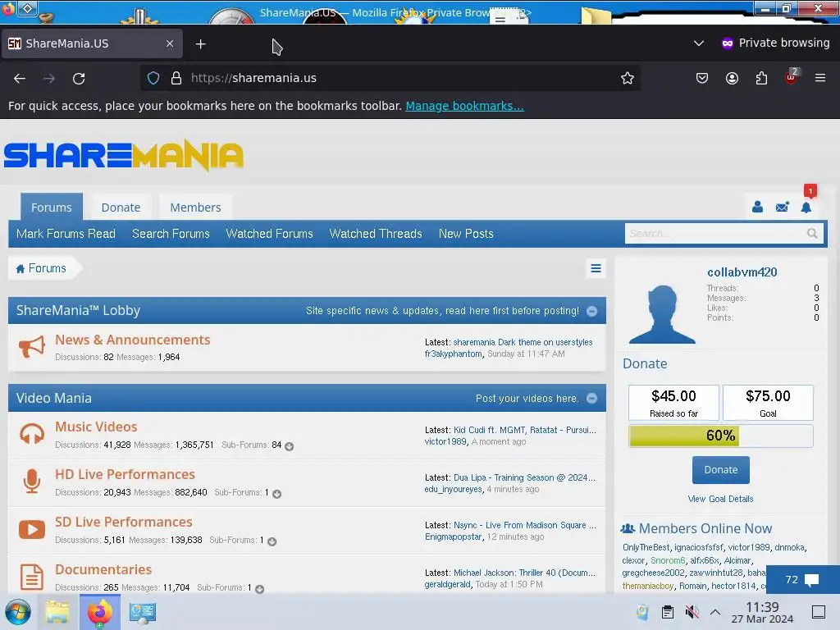Open victor1989 in Members Online Now

click(x=749, y=547)
